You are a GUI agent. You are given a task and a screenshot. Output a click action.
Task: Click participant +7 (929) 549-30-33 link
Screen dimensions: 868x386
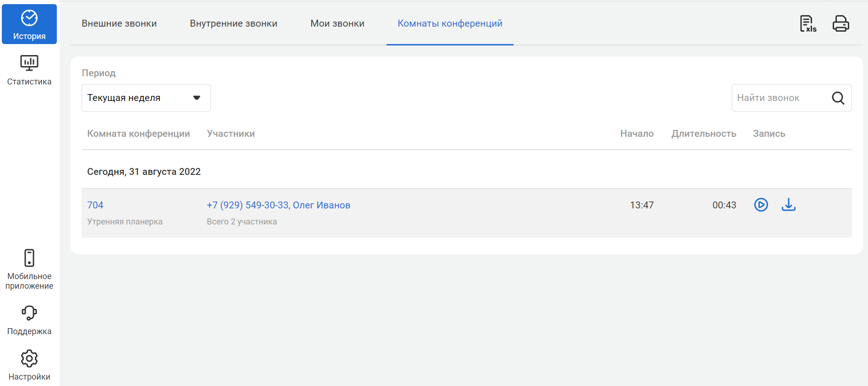[248, 205]
